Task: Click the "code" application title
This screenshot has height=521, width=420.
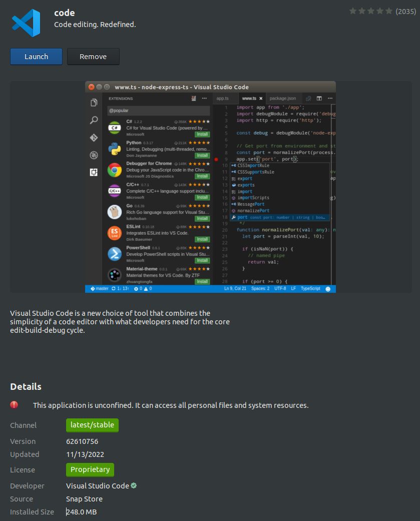Action: [65, 13]
